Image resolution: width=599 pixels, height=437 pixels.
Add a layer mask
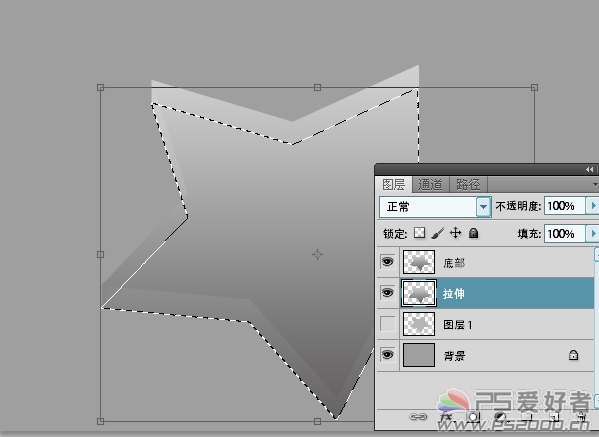[473, 417]
